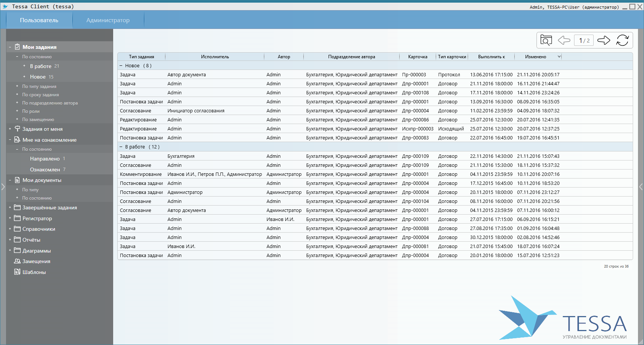
Task: Select Новое 15 tree item
Action: 42,77
